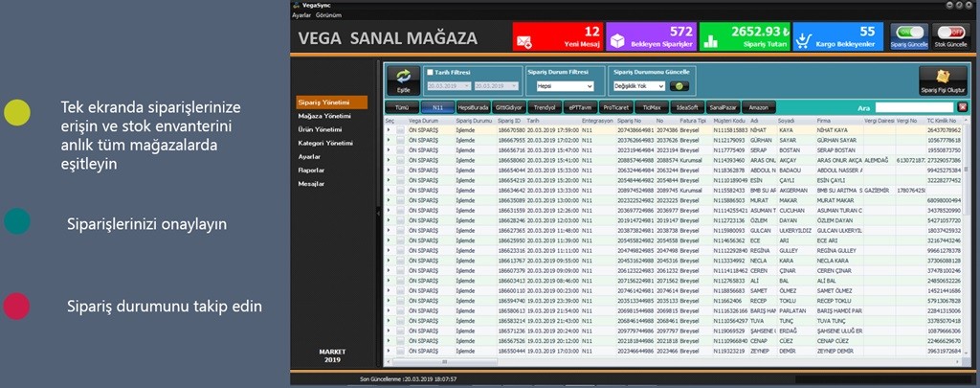Open Raporlar in the sidebar
The height and width of the screenshot is (388, 980).
pyautogui.click(x=311, y=171)
